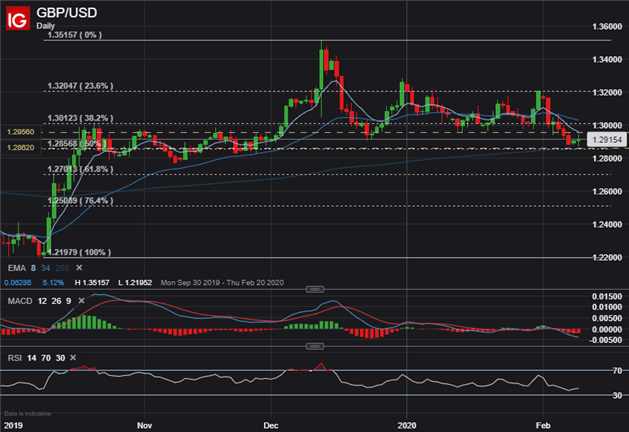The image size is (629, 432).
Task: Click the MACD 0.01500 axis label
Action: [x=607, y=296]
